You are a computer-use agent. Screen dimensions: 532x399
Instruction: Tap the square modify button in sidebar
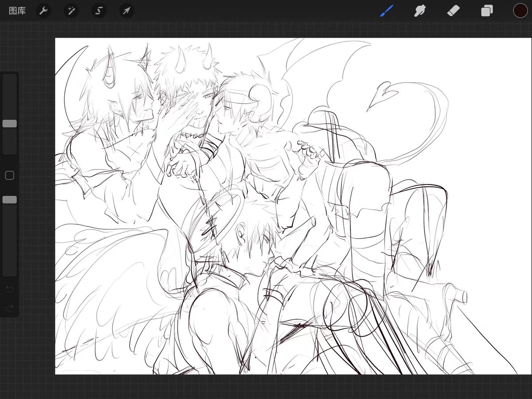pyautogui.click(x=9, y=176)
